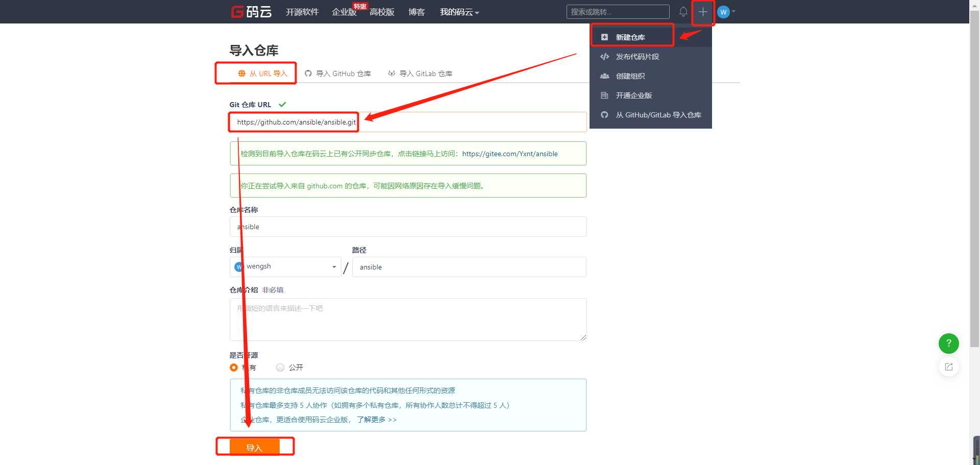Image resolution: width=980 pixels, height=465 pixels.
Task: Click the orange 导入 button
Action: (254, 447)
